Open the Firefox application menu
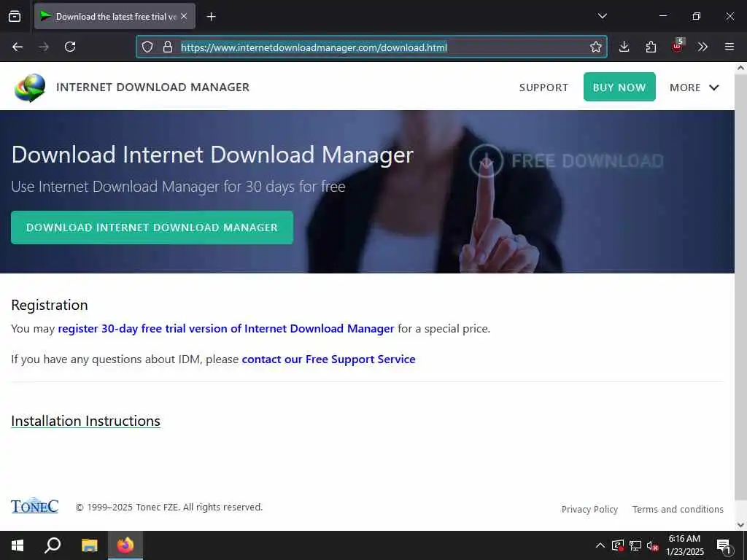Viewport: 747px width, 560px height. tap(729, 47)
